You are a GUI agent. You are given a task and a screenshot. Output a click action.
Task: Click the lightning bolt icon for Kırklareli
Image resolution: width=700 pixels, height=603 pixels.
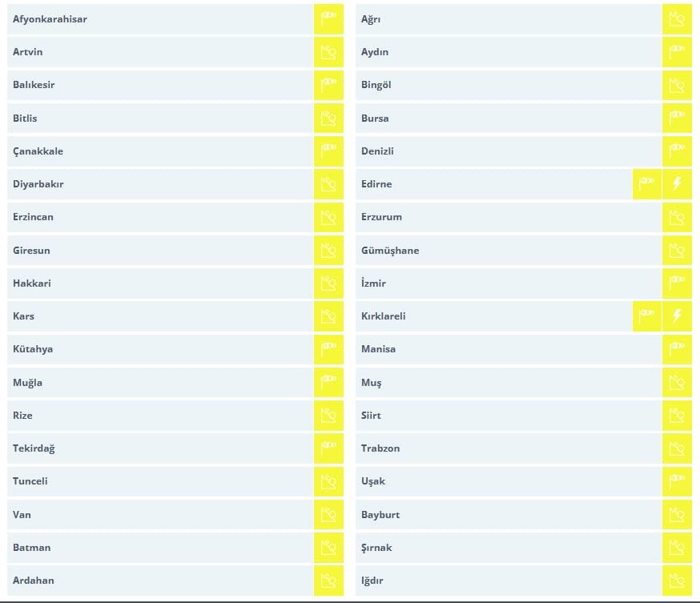677,316
